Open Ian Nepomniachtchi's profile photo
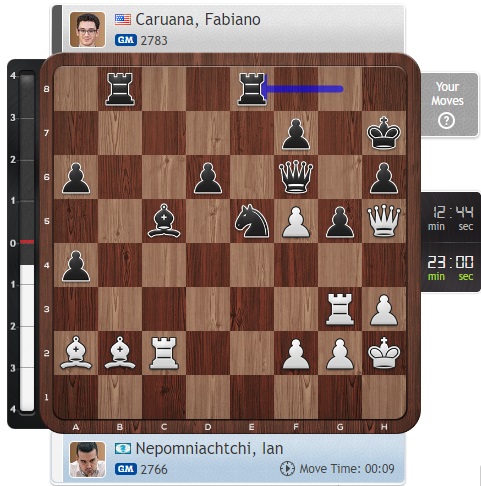Viewport: 481px width, 486px height. coord(87,460)
